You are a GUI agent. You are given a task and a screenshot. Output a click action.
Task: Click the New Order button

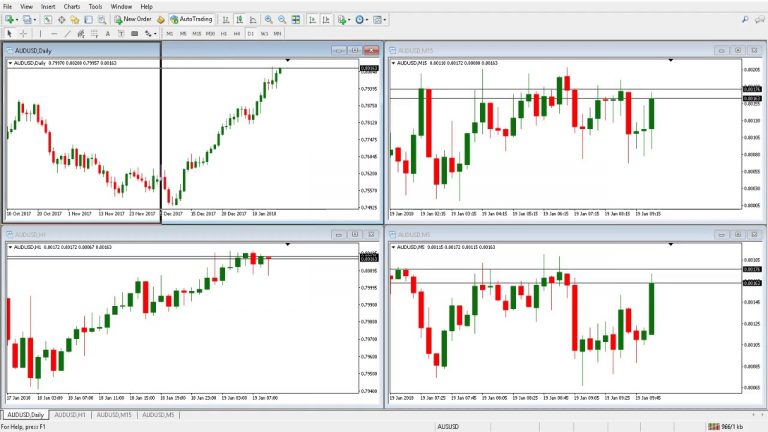[132, 19]
